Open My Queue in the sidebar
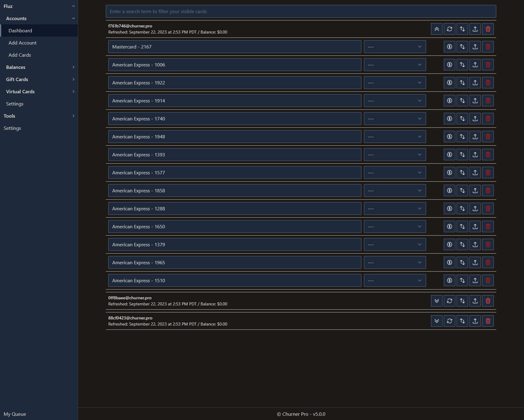The height and width of the screenshot is (420, 524). pyautogui.click(x=15, y=414)
